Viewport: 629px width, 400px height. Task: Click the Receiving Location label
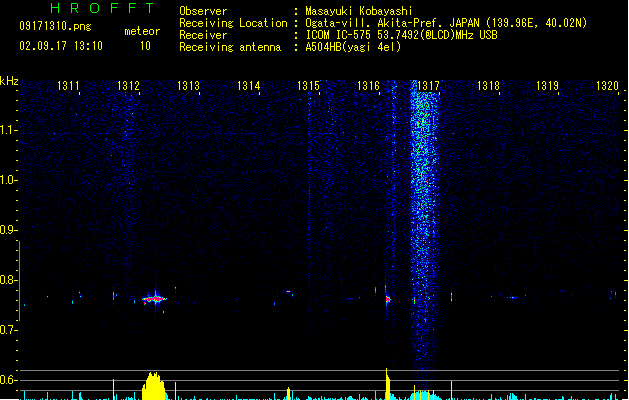pos(233,23)
